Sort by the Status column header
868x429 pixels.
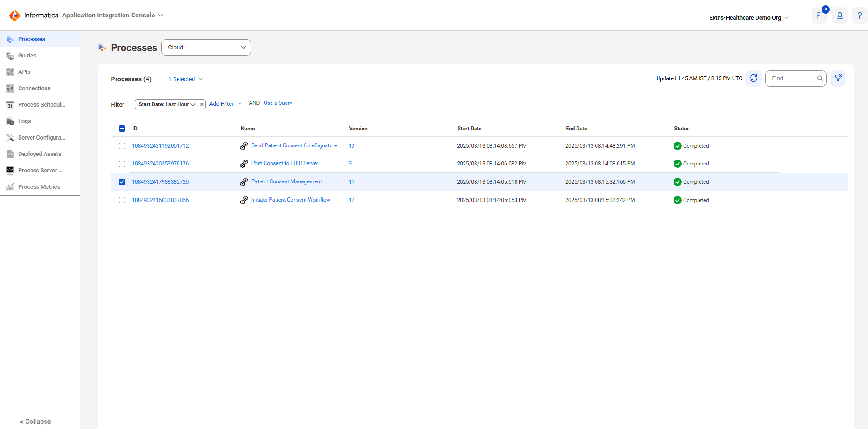(x=682, y=129)
